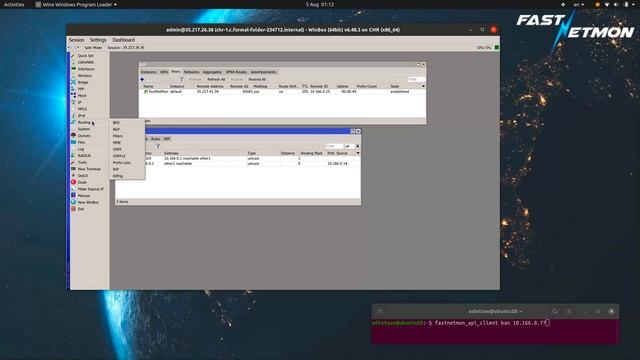Select OSPFv3 in the Routing submenu

(119, 156)
